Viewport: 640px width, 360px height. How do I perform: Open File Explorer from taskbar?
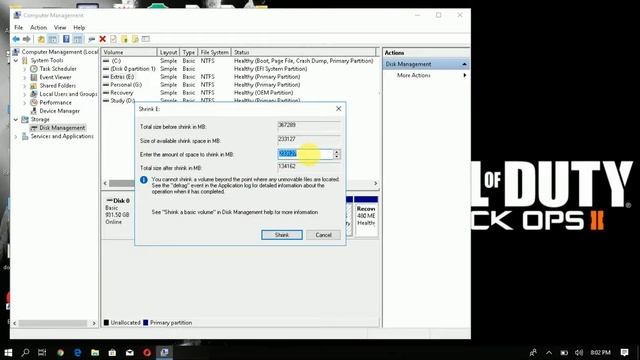(x=95, y=352)
